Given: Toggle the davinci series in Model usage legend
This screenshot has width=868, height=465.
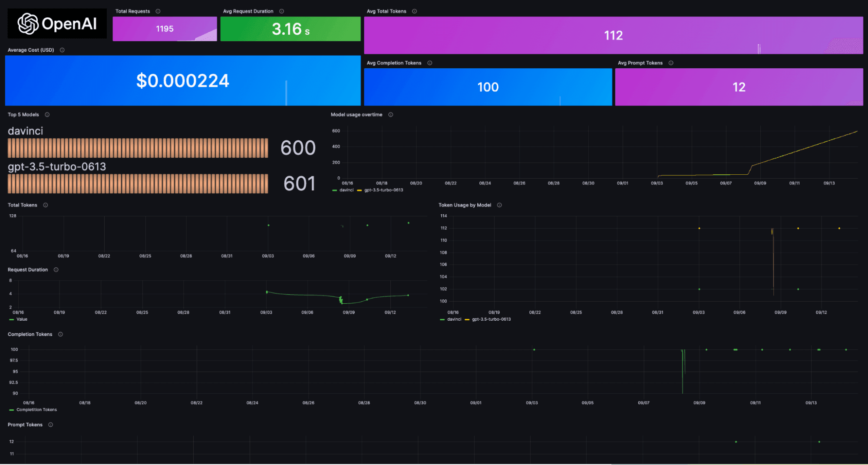Looking at the screenshot, I should click(x=345, y=190).
